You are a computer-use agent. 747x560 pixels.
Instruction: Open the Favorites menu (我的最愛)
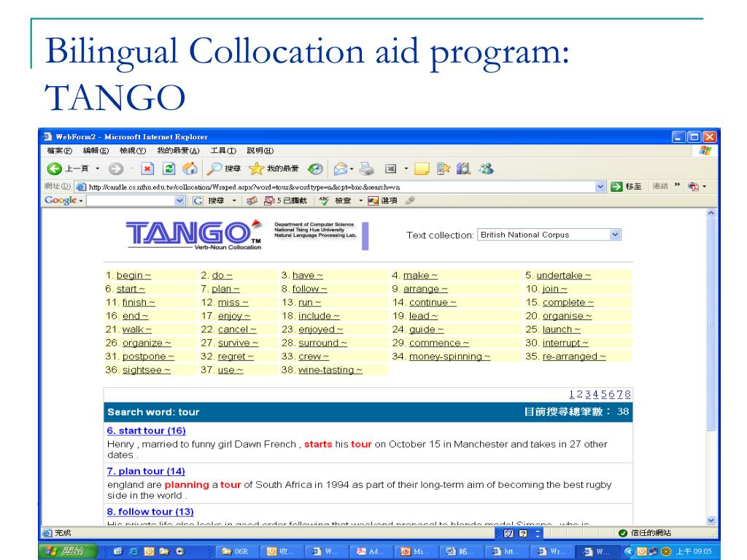[178, 150]
